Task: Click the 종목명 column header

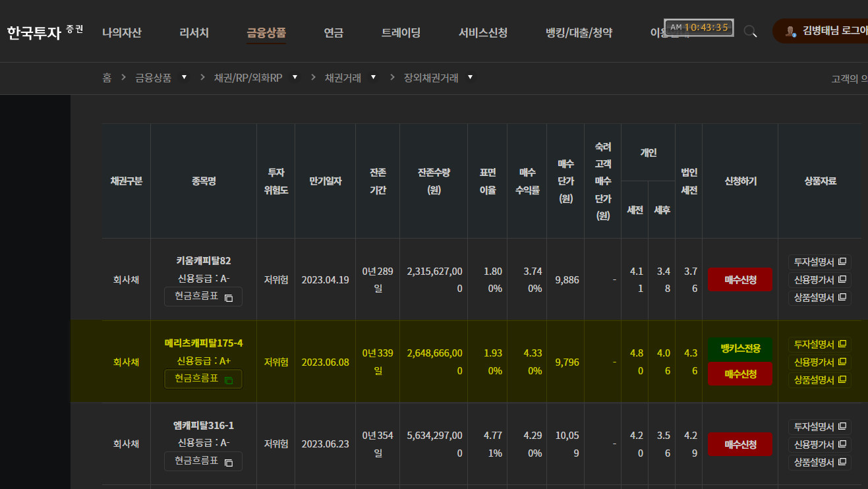Action: tap(203, 181)
